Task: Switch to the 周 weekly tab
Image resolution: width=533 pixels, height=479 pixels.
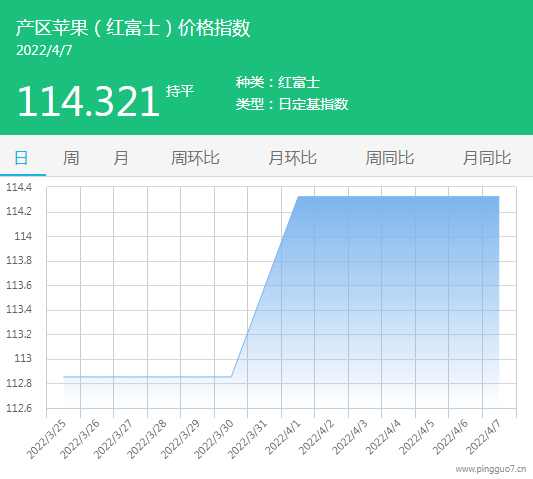Action: [71, 158]
